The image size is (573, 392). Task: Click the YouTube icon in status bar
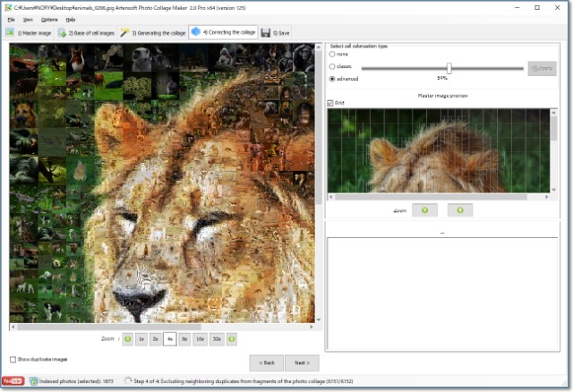(x=13, y=381)
